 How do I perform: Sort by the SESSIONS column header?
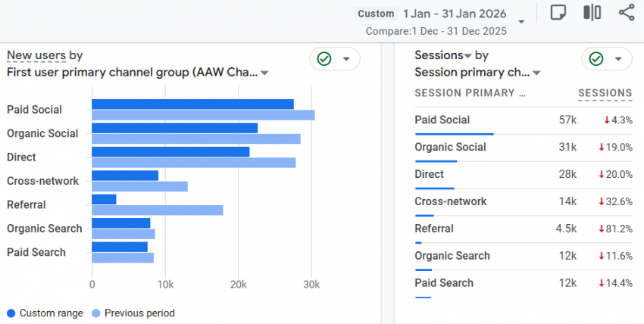coord(605,93)
